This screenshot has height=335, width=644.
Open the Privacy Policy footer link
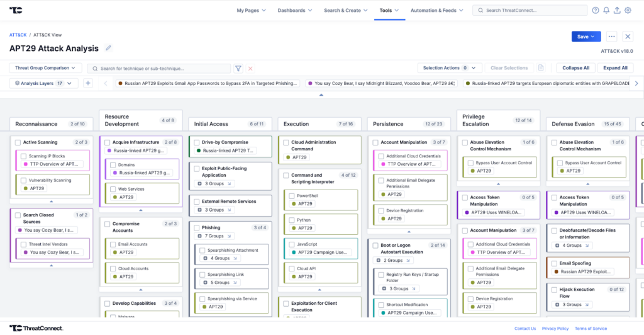(x=555, y=328)
